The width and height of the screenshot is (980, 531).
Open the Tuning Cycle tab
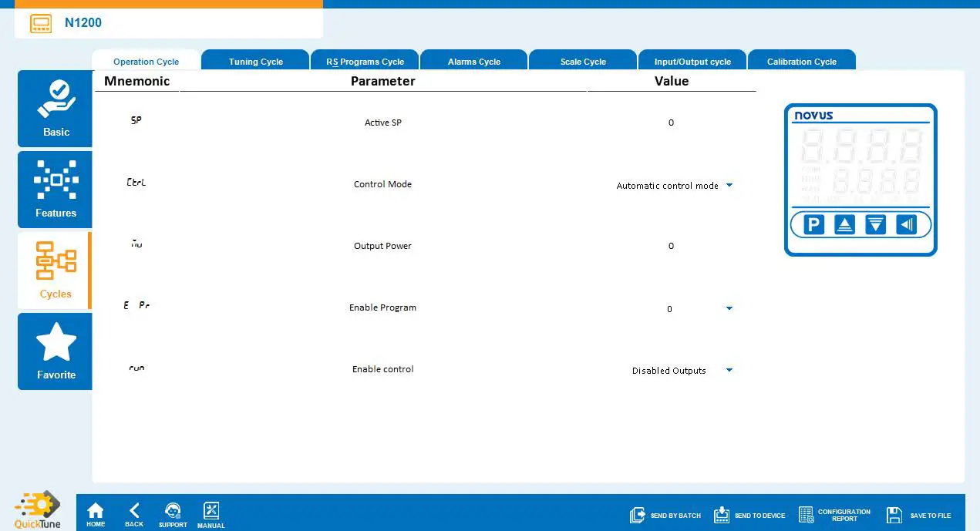click(254, 60)
